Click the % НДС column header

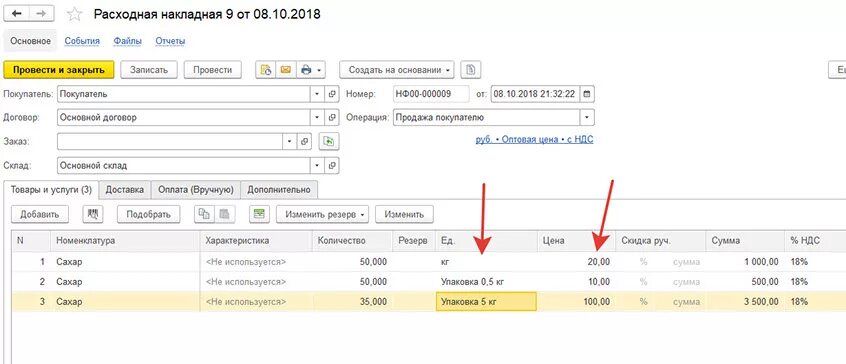pos(814,241)
